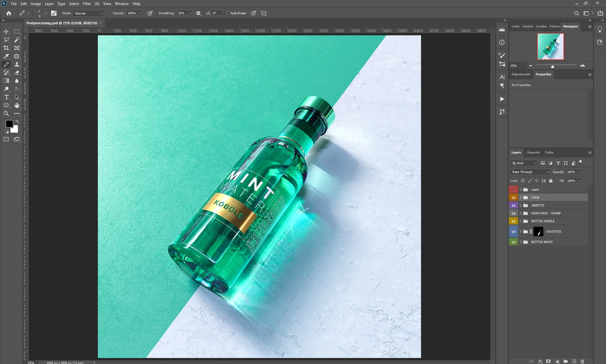Select the Zoom tool

(6, 114)
